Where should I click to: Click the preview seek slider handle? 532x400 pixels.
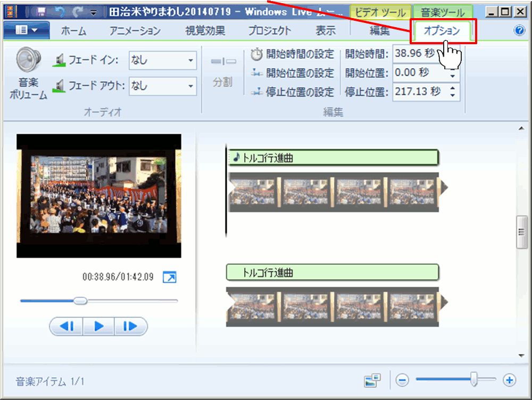pos(80,301)
